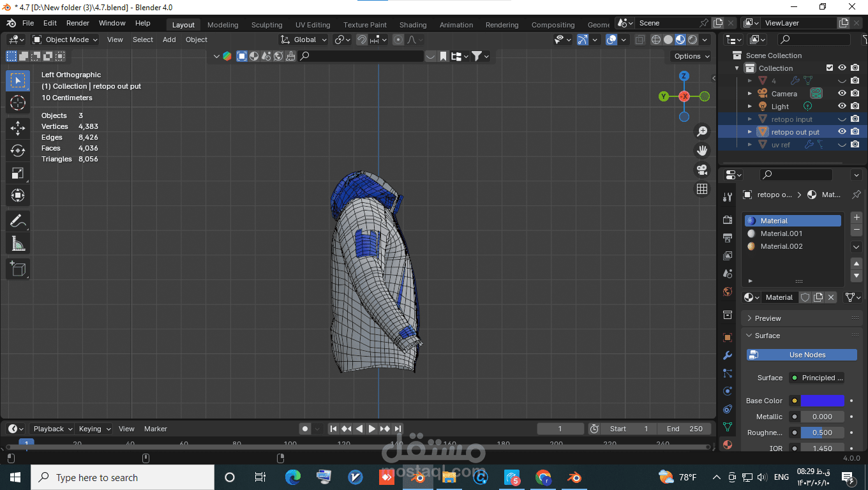Open the viewport Add menu
Viewport: 868px width, 490px height.
point(169,40)
